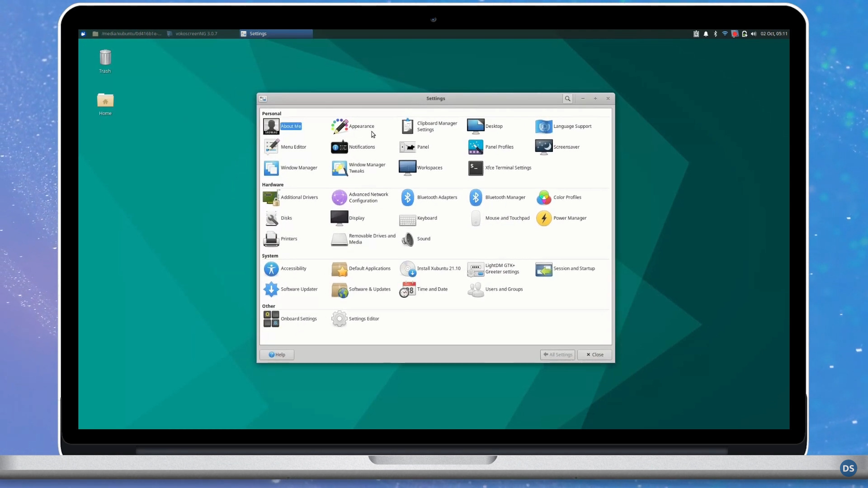The width and height of the screenshot is (868, 488).
Task: Open the Time and Date icon
Action: (x=408, y=290)
